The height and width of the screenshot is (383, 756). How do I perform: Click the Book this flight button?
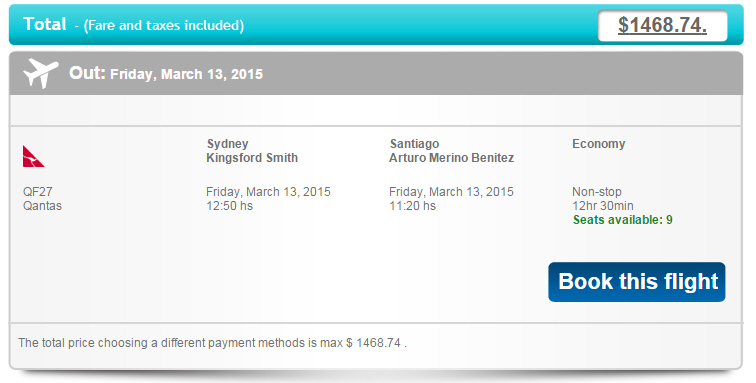tap(636, 282)
